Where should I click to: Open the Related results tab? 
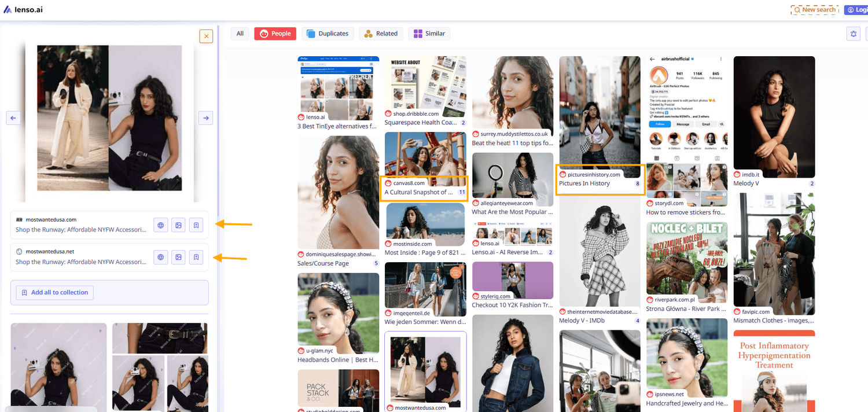(x=381, y=34)
